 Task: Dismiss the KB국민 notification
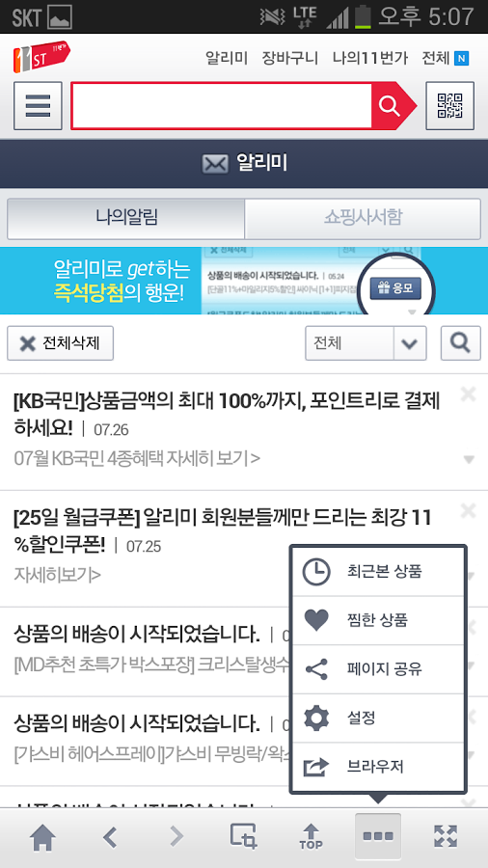tap(468, 394)
